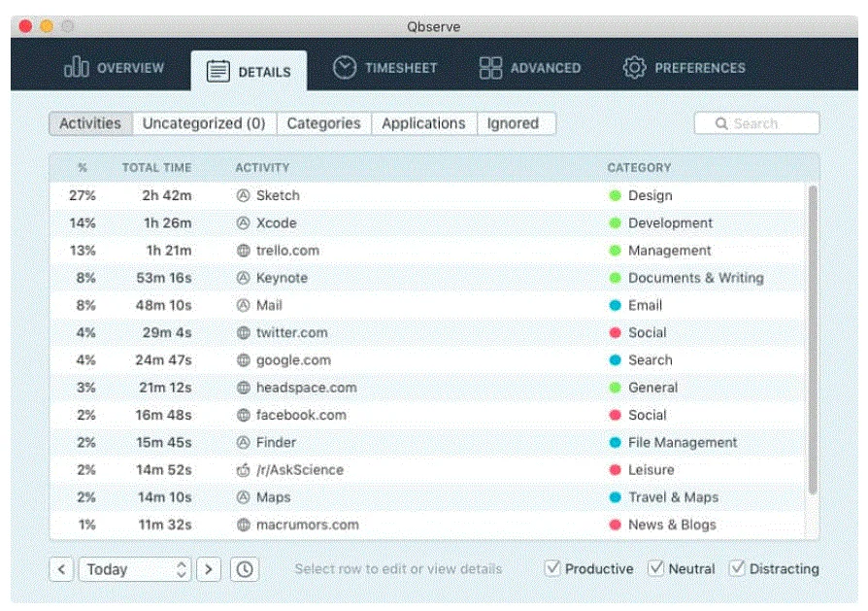Image resolution: width=868 pixels, height=611 pixels.
Task: Click the google.com globe icon
Action: [243, 360]
